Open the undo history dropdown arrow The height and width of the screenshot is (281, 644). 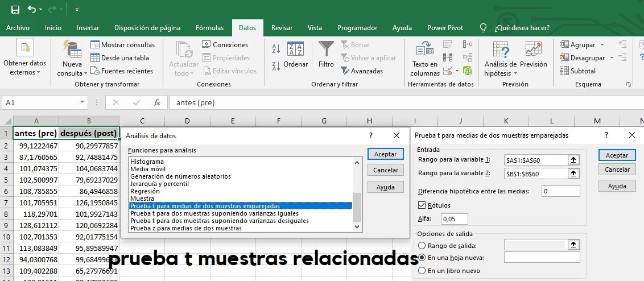40,9
